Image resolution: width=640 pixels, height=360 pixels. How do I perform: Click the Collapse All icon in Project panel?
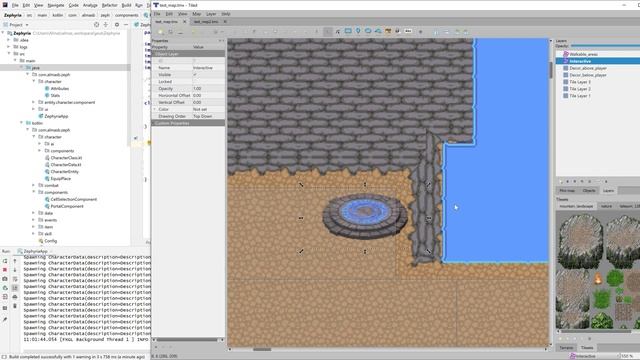point(106,25)
